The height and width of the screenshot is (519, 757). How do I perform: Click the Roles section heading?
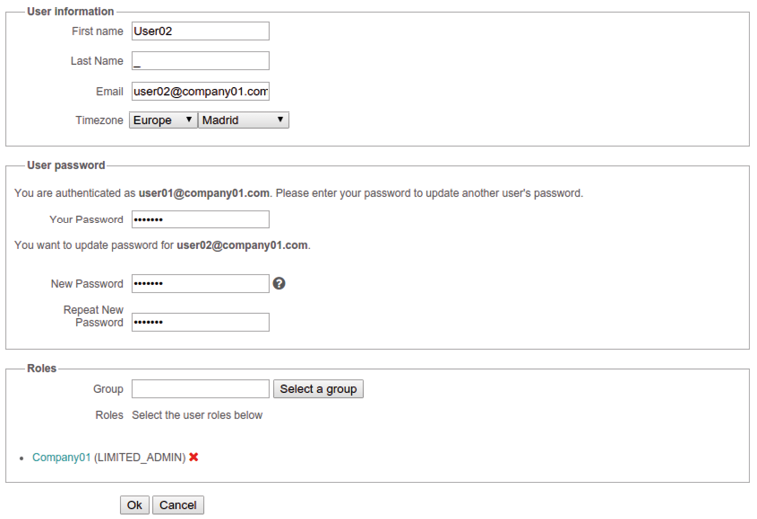click(42, 368)
